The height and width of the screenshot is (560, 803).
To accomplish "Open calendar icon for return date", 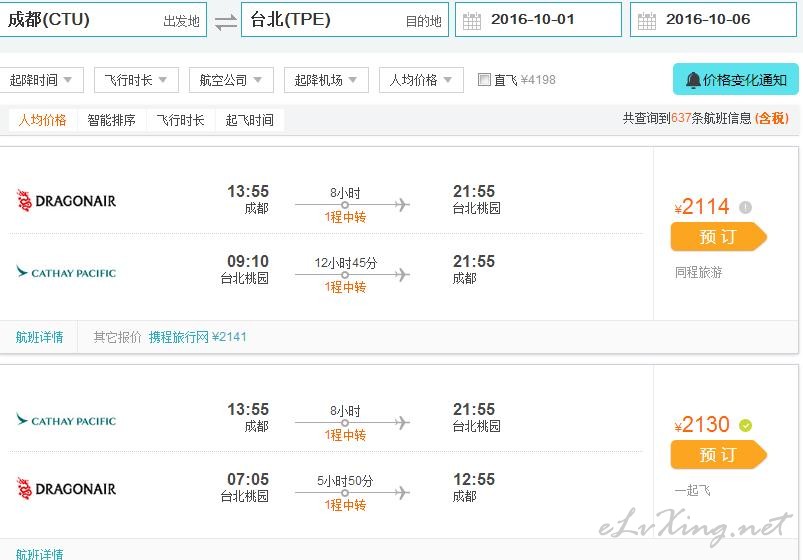I will point(647,21).
